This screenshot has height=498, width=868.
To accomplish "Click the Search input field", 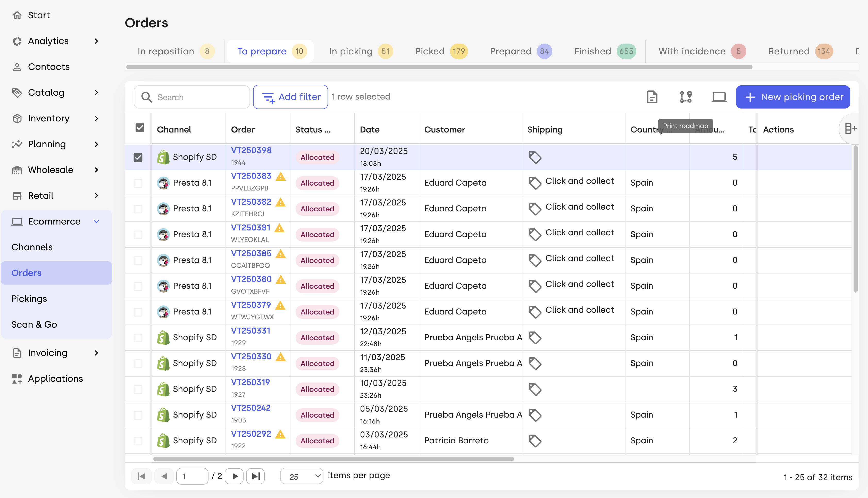I will (192, 97).
